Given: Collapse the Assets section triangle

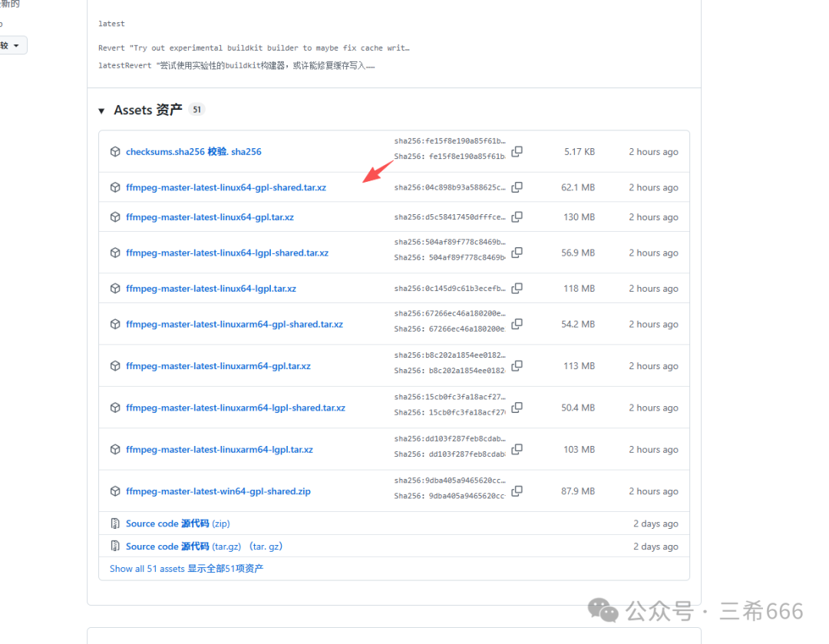Looking at the screenshot, I should click(x=101, y=111).
